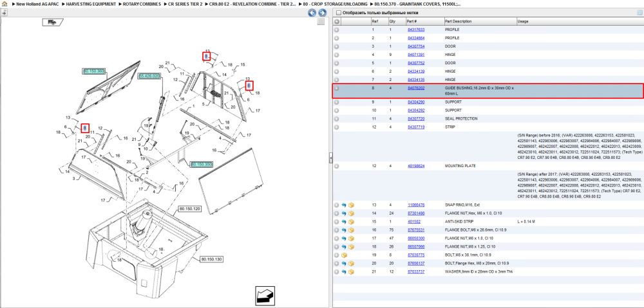Open the home icon in the breadcrumb
The image size is (644, 308).
(x=4, y=4)
